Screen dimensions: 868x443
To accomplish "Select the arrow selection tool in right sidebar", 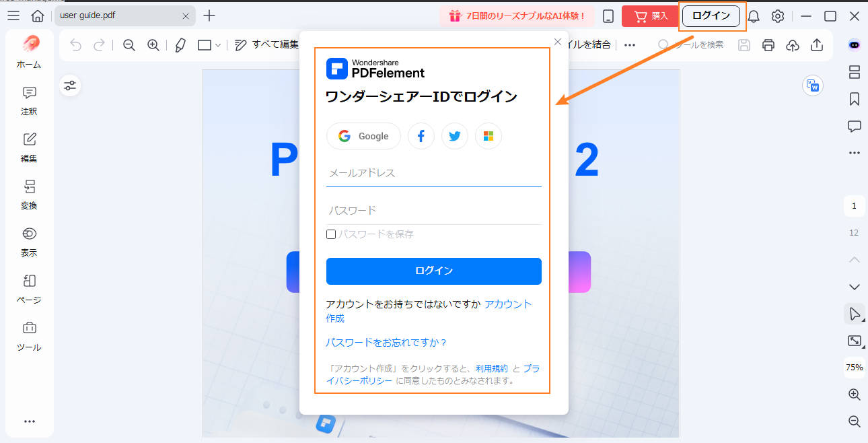I will [854, 314].
